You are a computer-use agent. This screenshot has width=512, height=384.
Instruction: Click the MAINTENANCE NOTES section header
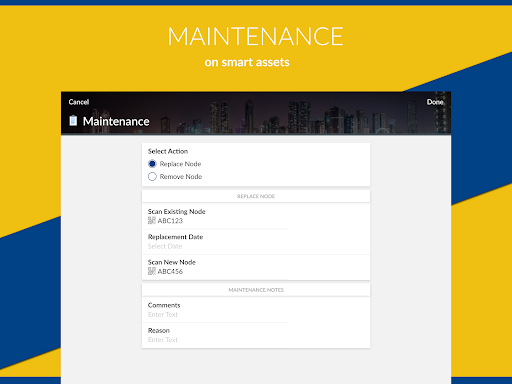[256, 290]
